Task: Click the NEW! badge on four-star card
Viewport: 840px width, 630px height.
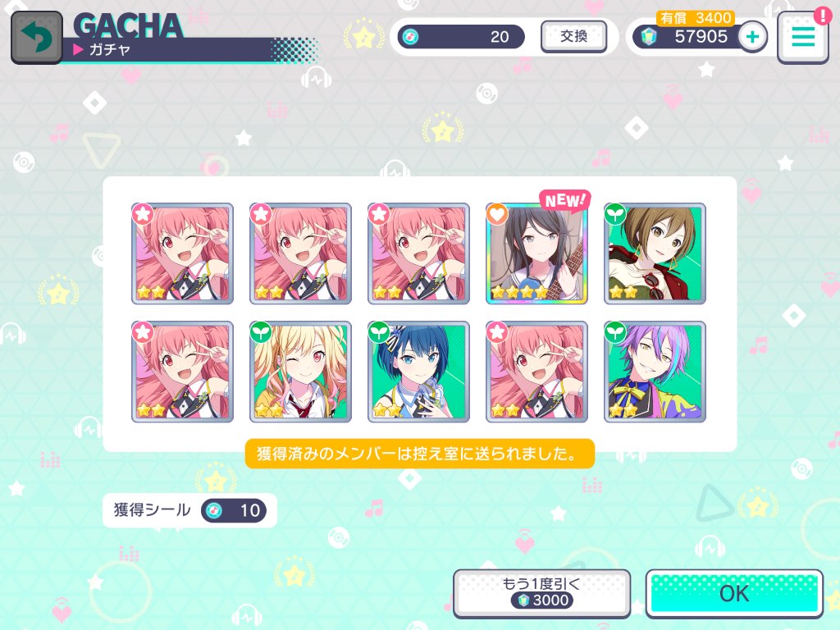Action: (x=564, y=200)
